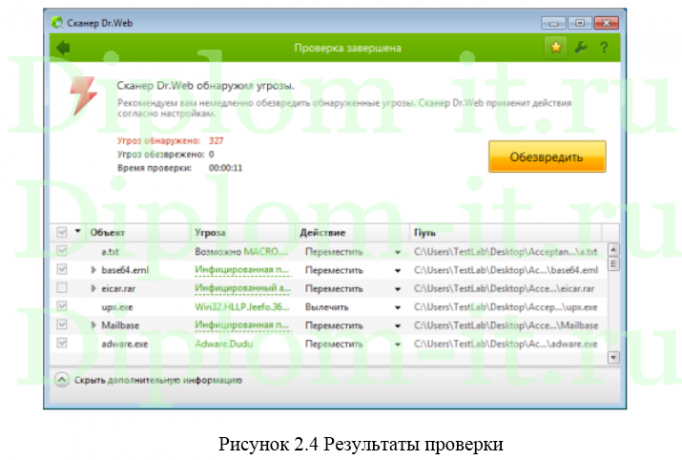Click the Dr.Web spider logo in title bar
Image resolution: width=682 pixels, height=460 pixels.
[x=57, y=23]
